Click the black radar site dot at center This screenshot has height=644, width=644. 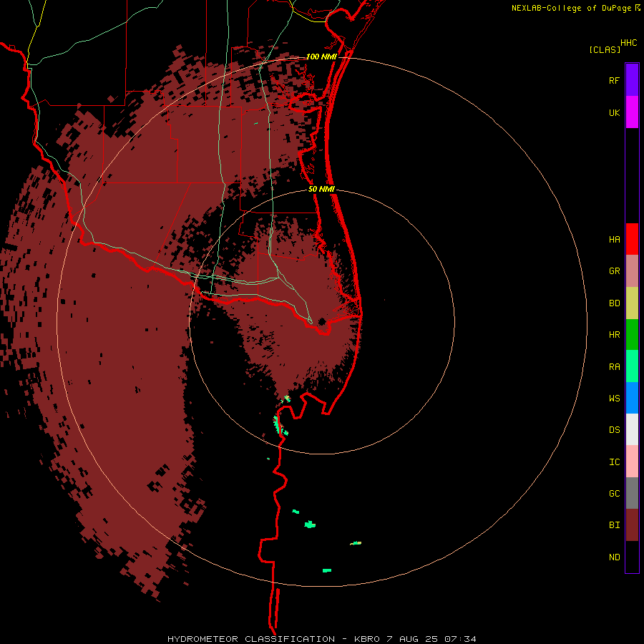pyautogui.click(x=321, y=321)
